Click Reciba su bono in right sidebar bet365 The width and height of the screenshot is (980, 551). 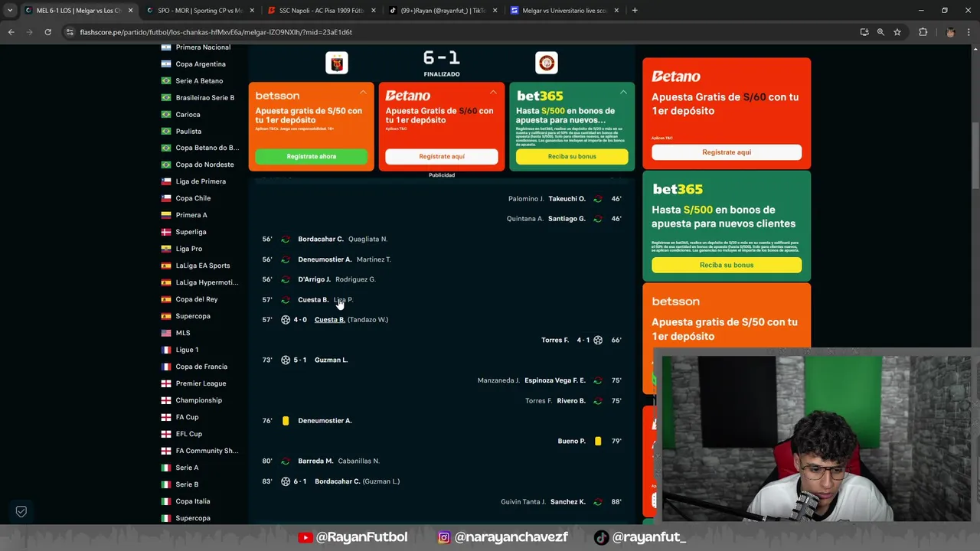727,265
